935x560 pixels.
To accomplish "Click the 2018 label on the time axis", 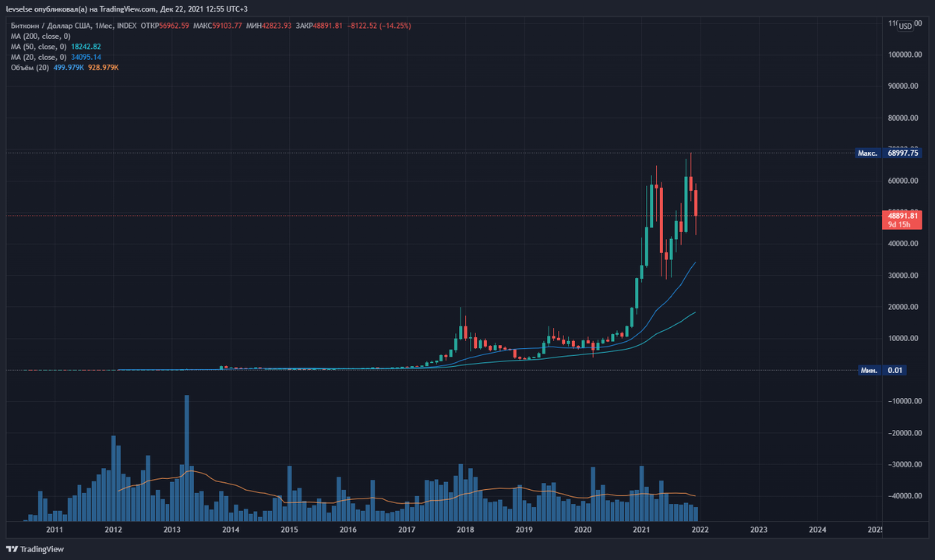I will click(465, 530).
